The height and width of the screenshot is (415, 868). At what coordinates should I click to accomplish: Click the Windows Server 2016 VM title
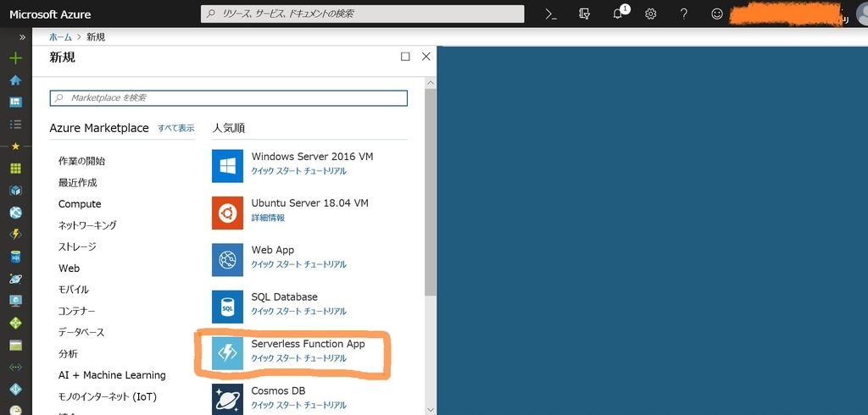pyautogui.click(x=312, y=157)
